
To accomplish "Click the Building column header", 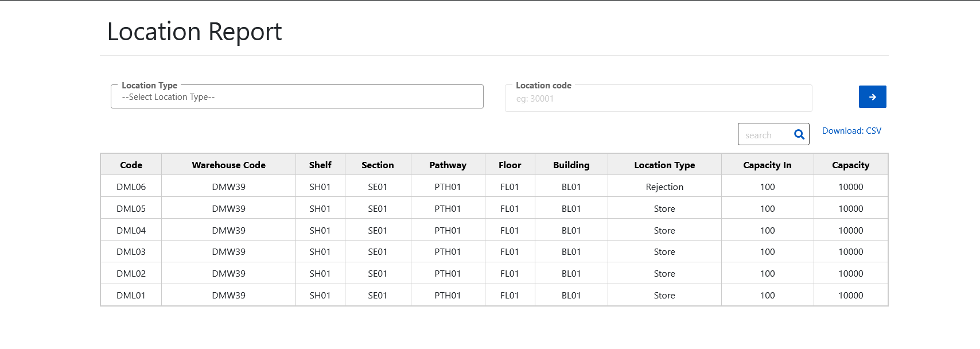I will point(571,165).
